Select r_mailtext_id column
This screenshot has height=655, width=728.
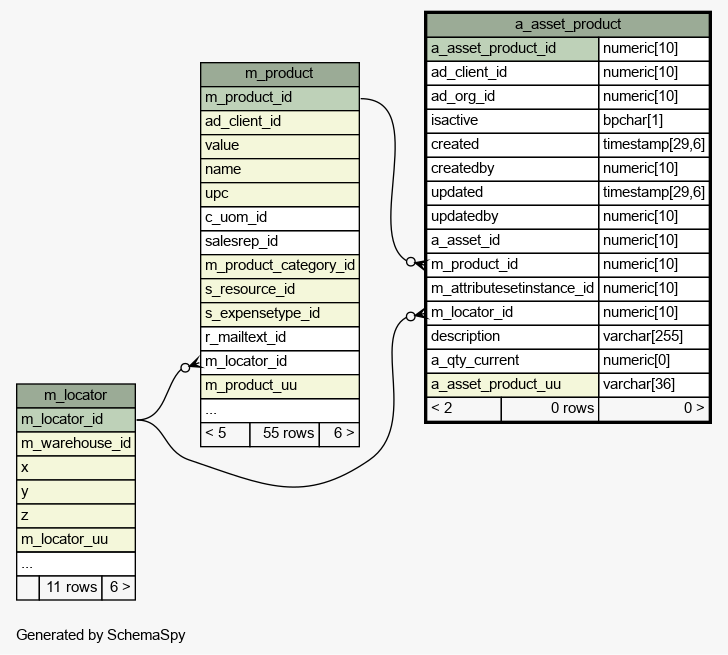280,338
